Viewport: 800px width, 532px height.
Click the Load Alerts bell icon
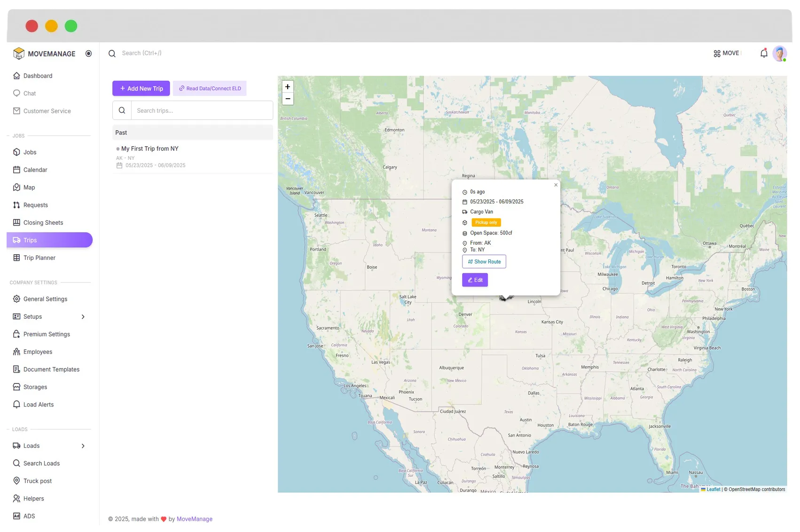[17, 404]
